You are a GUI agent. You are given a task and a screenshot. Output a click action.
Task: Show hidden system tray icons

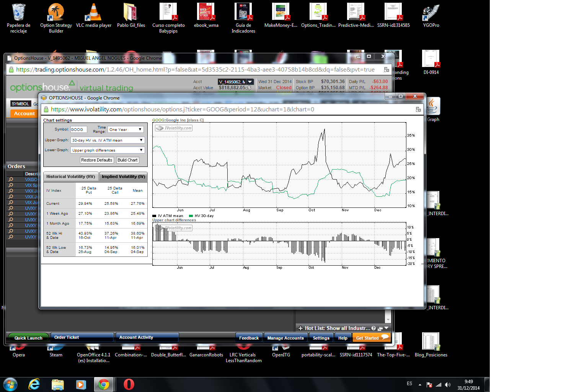click(420, 385)
